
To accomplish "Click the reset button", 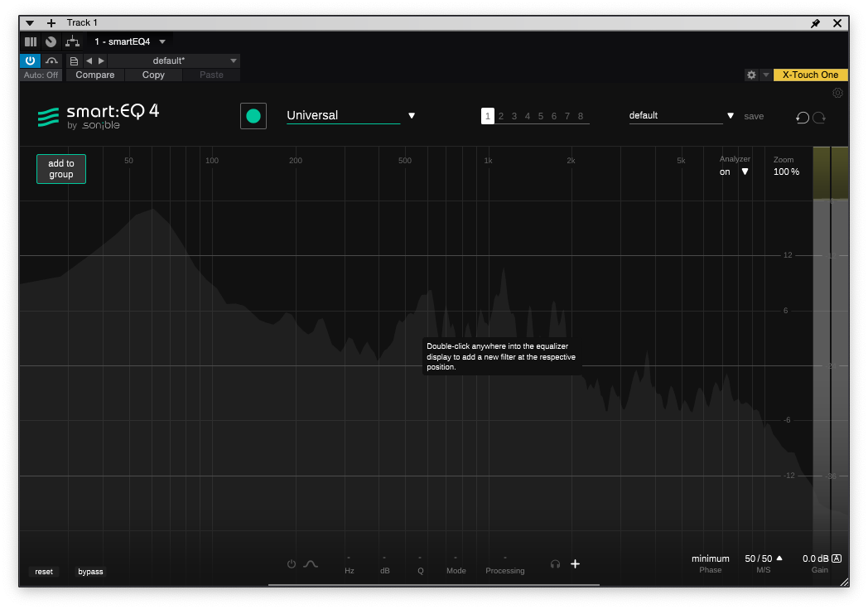I will pos(44,572).
